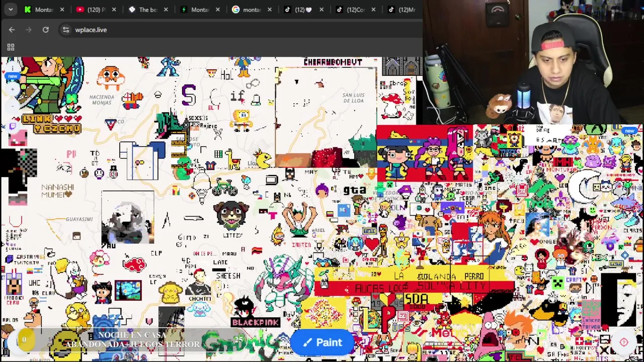
Task: Click the Paint button
Action: pyautogui.click(x=323, y=343)
